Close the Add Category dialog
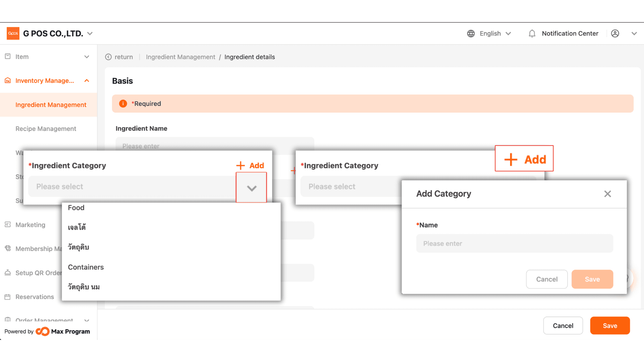Screen dimensions: 644x362 (x=607, y=194)
